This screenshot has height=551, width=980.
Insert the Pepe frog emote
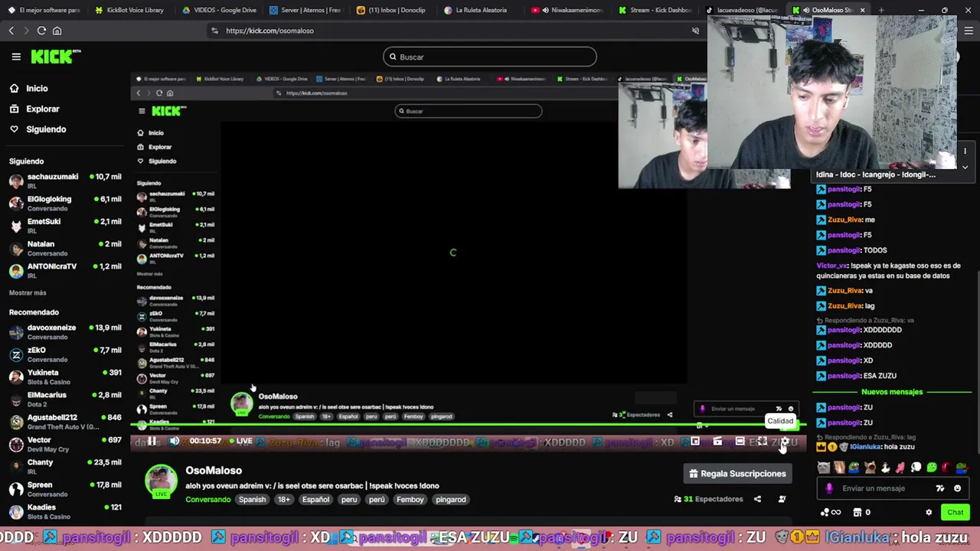tap(854, 468)
